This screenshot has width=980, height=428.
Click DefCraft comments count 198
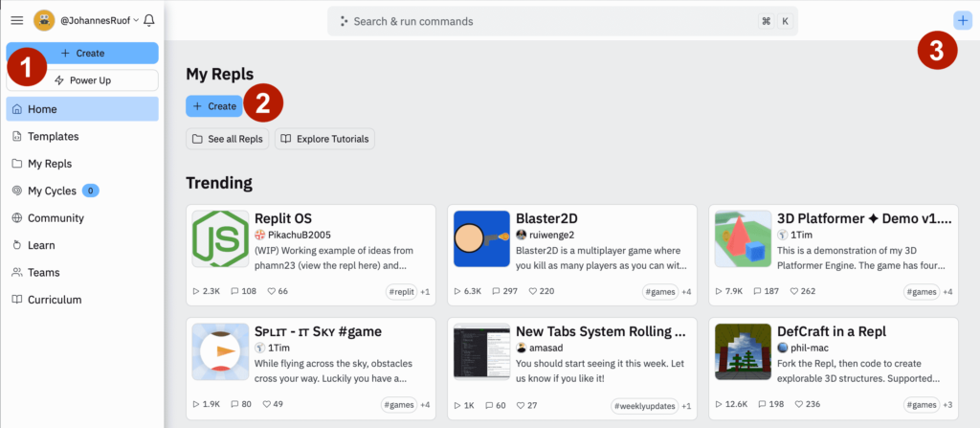770,405
